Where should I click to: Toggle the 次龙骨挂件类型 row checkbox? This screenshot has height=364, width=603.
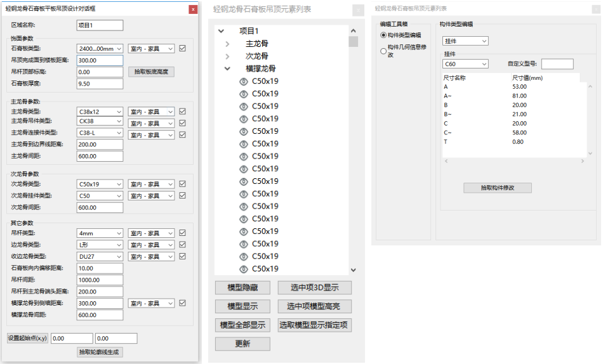pos(183,196)
